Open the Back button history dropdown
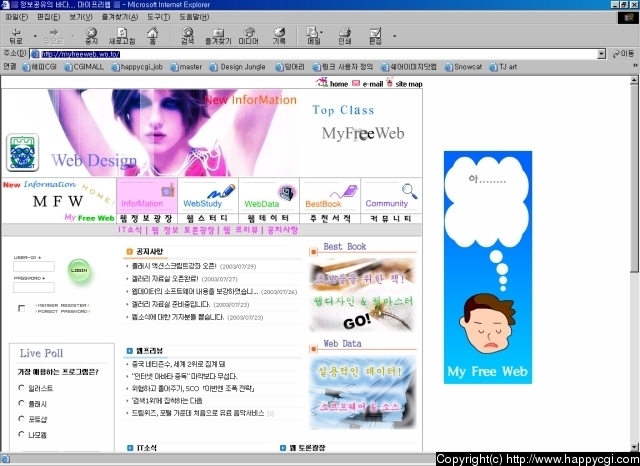Screen dimensions: 640x466 35,36
